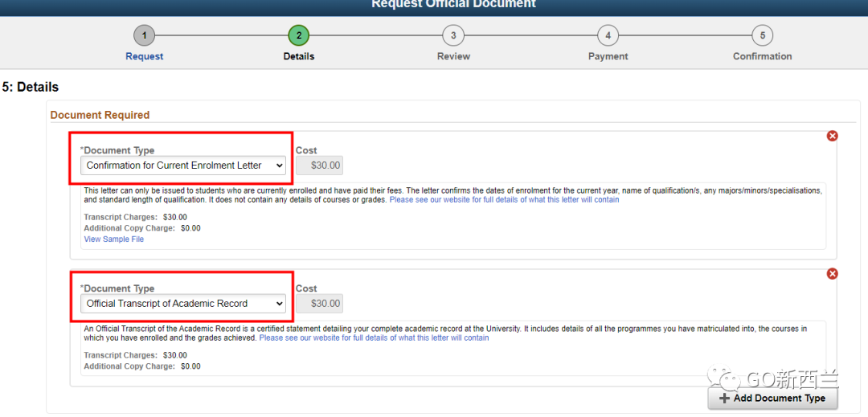This screenshot has width=868, height=417.
Task: Click the Payment step label
Action: point(608,56)
